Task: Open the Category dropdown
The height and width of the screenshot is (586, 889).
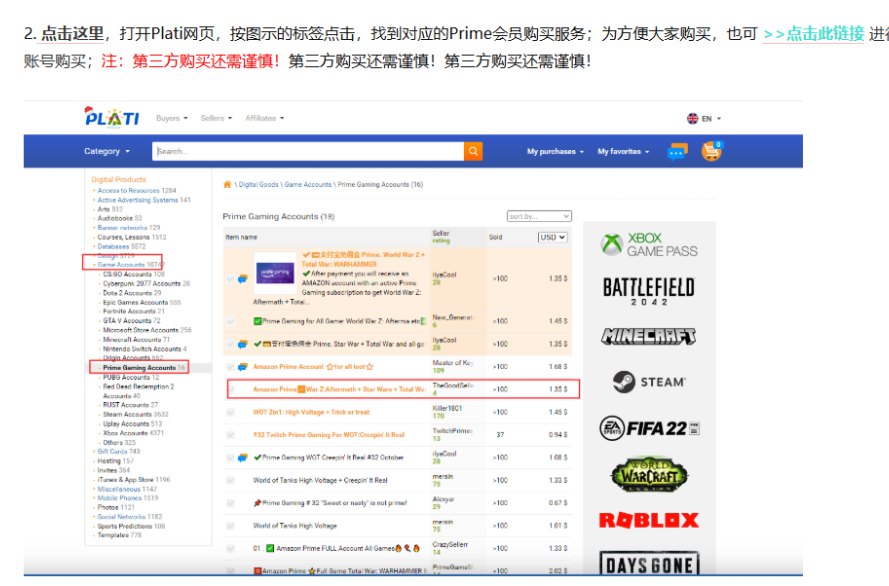Action: pyautogui.click(x=107, y=151)
